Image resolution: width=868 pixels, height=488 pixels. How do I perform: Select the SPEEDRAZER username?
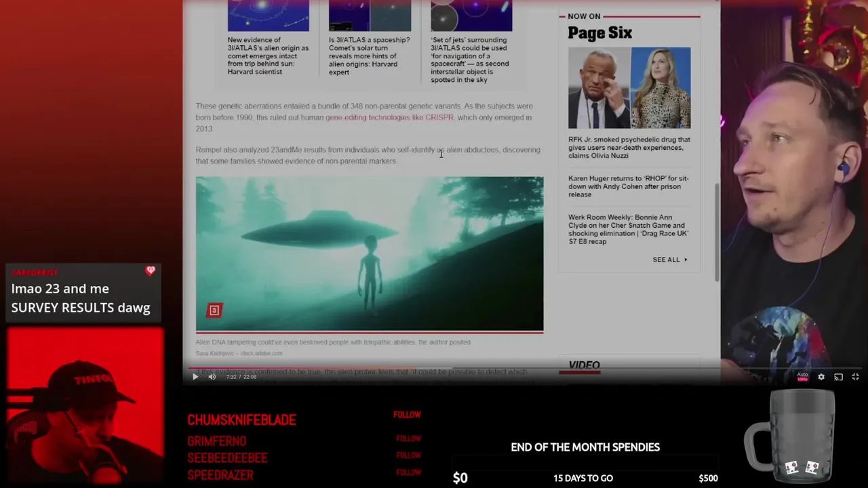[220, 475]
